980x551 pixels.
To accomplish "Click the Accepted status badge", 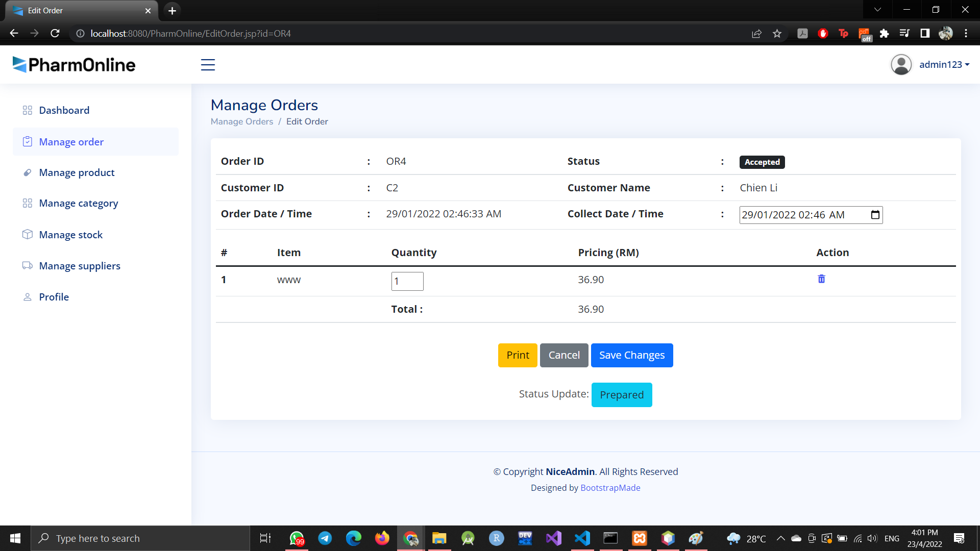I will point(762,162).
